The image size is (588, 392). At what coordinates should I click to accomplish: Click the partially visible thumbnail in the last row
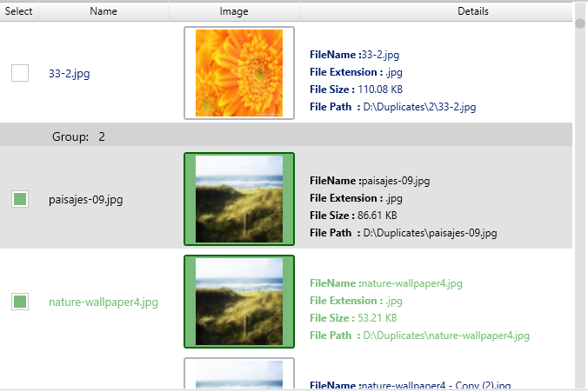click(239, 375)
